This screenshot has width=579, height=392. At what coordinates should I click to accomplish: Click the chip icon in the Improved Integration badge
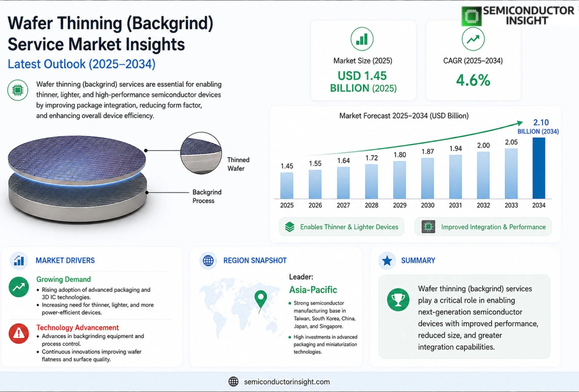428,227
